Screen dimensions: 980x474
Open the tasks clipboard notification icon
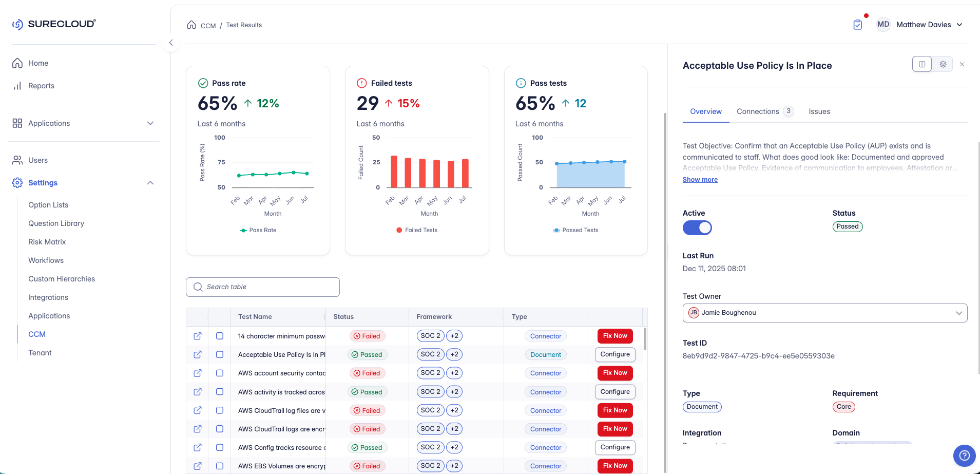(x=857, y=25)
